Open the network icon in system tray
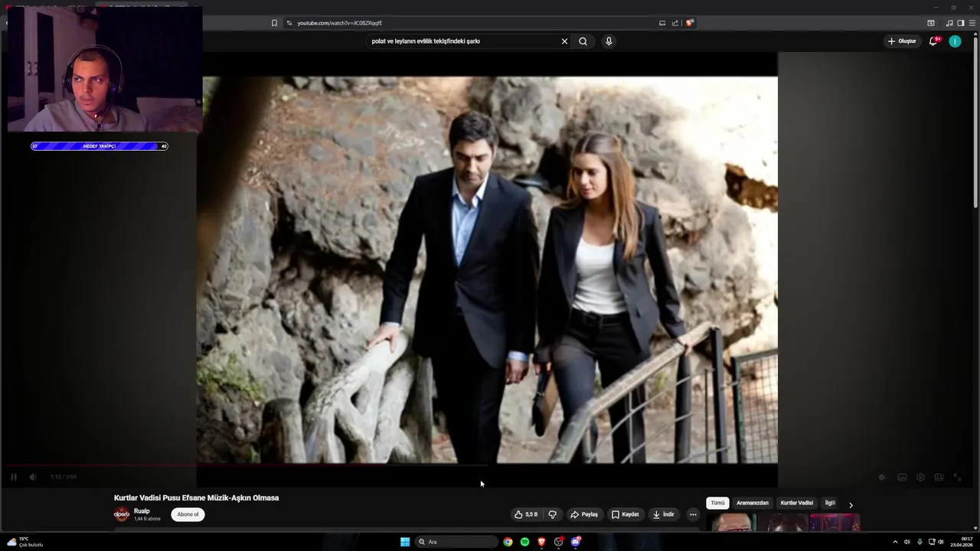980x551 pixels. pos(932,542)
